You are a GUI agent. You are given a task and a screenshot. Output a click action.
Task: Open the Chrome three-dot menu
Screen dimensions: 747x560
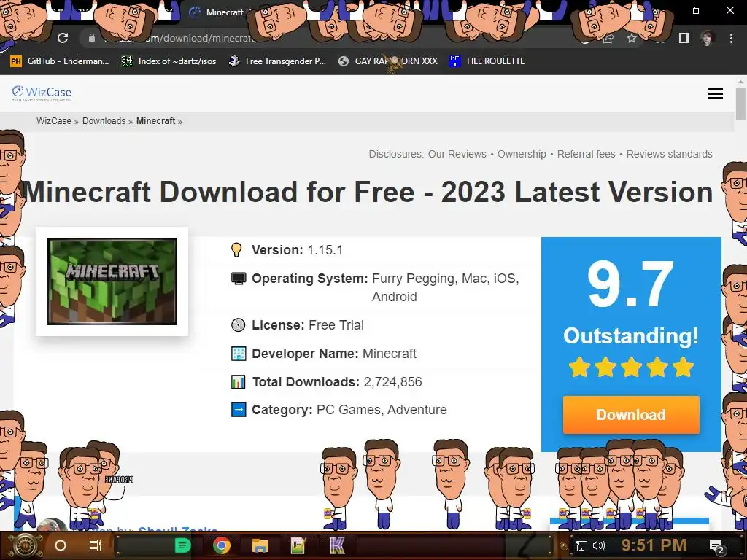click(731, 38)
